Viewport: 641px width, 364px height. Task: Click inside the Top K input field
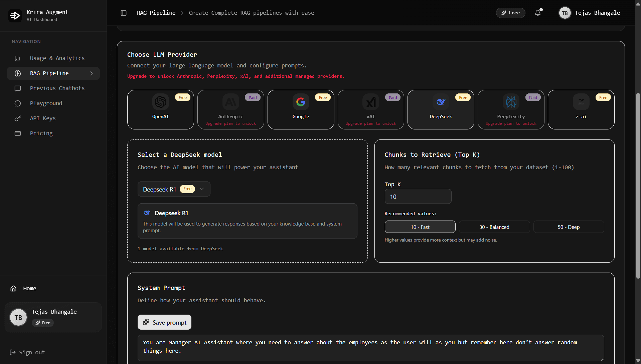pyautogui.click(x=418, y=196)
